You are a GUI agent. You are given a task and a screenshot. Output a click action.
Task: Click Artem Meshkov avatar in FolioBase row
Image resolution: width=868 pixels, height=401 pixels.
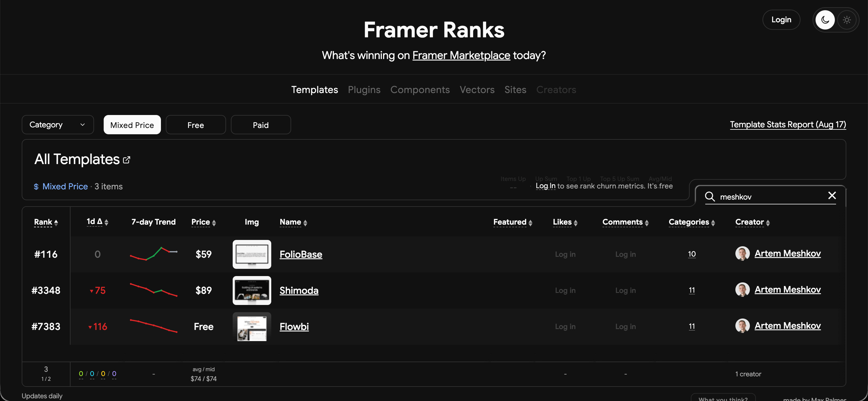pyautogui.click(x=742, y=253)
